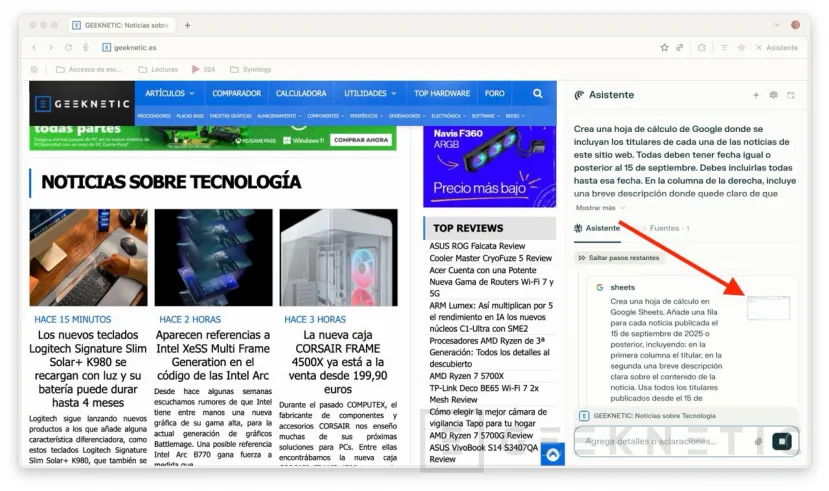The height and width of the screenshot is (491, 829).
Task: Open TOP HARDWARE in the site menu
Action: point(442,94)
